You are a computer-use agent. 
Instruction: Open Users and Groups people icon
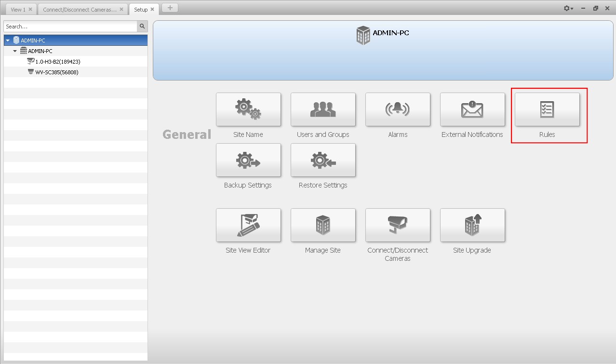coord(323,109)
